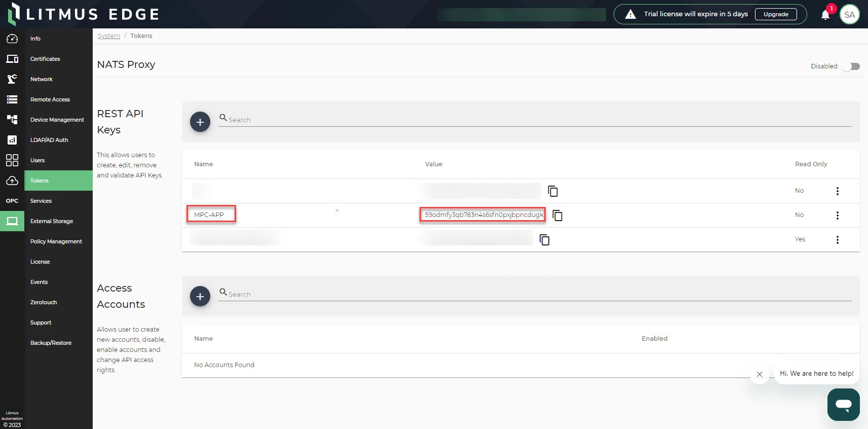The image size is (868, 429).
Task: Open the Dashboard gauge icon in the left rail
Action: point(12,39)
